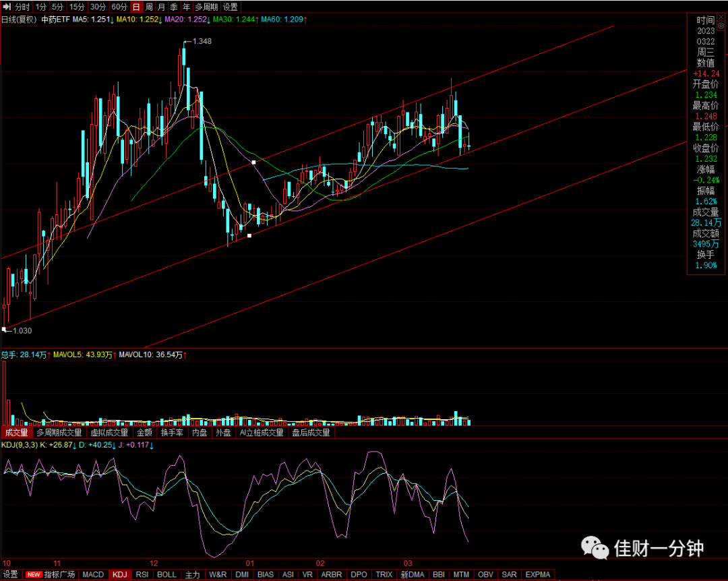Image resolution: width=728 pixels, height=581 pixels.
Task: Switch to 季 quarterly period
Action: (x=174, y=7)
